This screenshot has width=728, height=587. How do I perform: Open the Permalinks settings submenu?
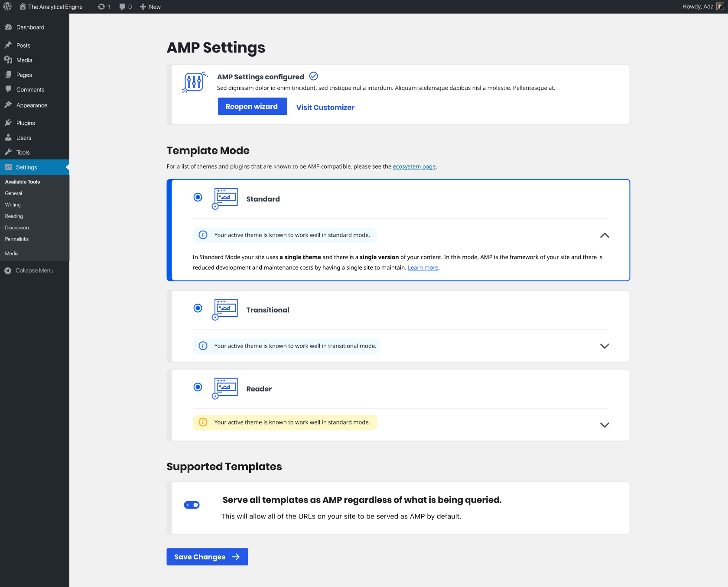(x=17, y=239)
